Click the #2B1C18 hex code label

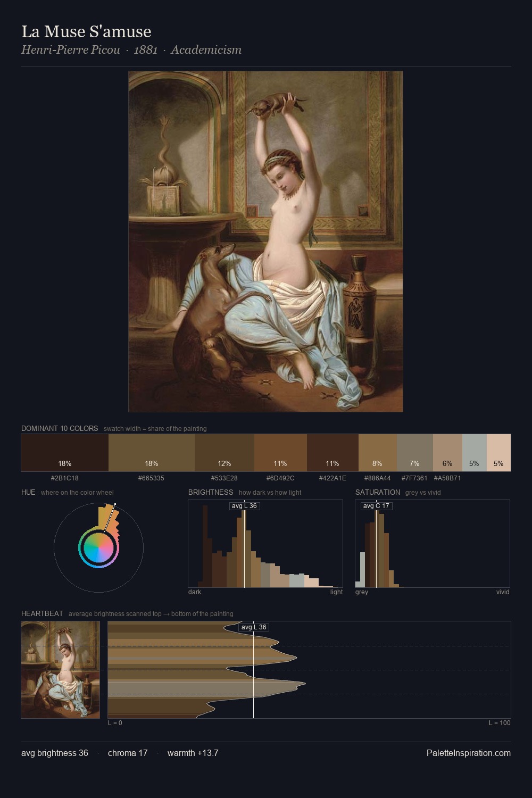coord(65,478)
